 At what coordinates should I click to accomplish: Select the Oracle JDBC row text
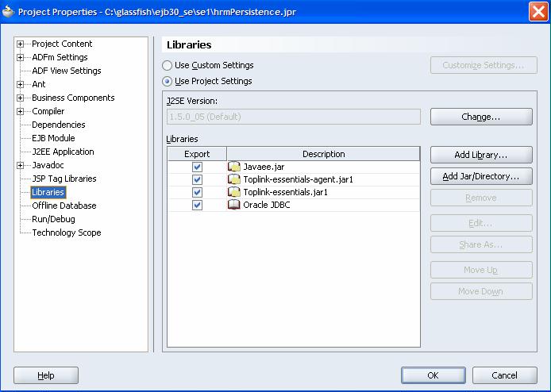point(266,205)
